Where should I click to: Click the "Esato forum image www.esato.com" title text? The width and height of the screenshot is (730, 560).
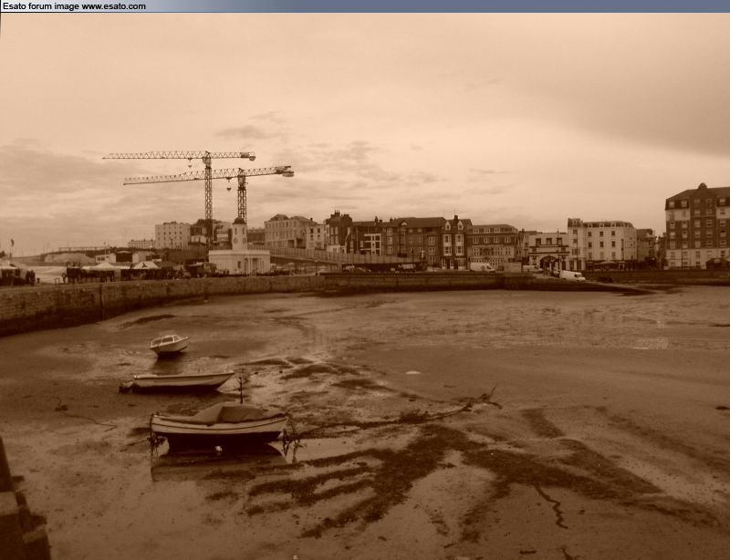point(74,6)
